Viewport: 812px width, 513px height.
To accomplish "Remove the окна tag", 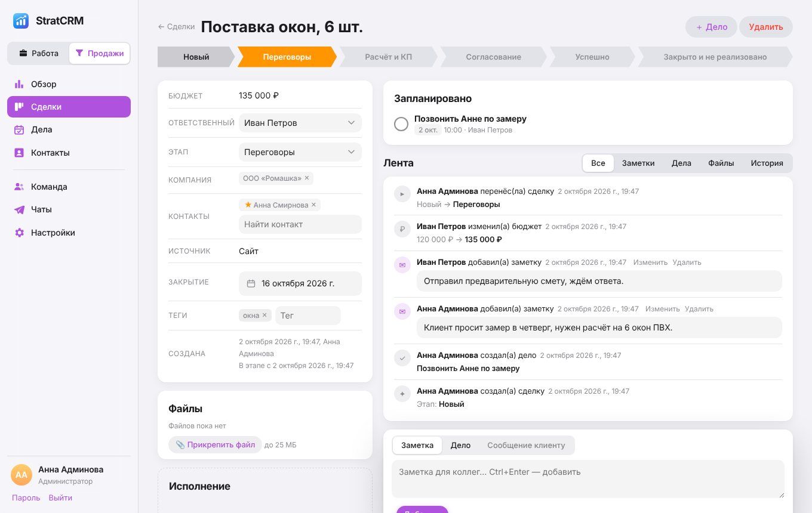I will (264, 315).
